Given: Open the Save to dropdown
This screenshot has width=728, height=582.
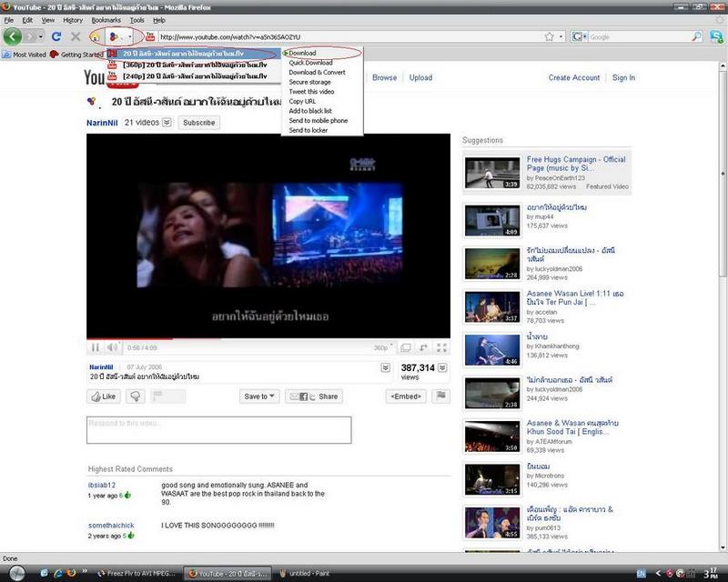Looking at the screenshot, I should tap(259, 396).
